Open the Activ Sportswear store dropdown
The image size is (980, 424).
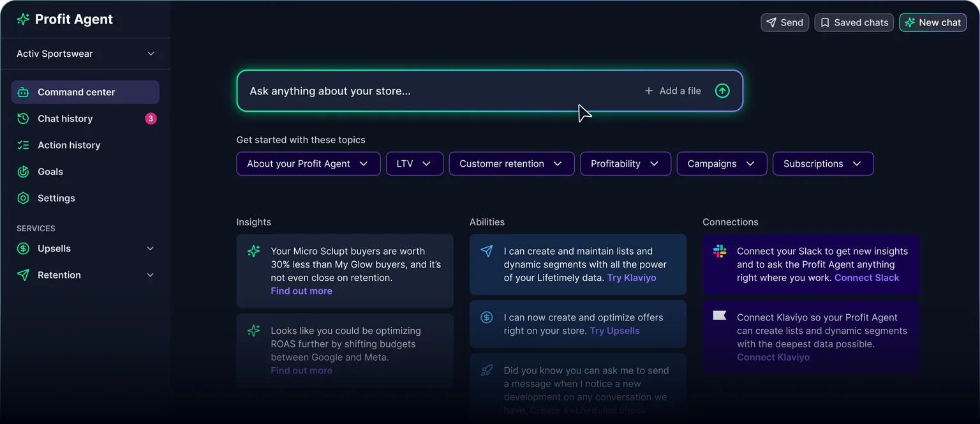tap(86, 54)
